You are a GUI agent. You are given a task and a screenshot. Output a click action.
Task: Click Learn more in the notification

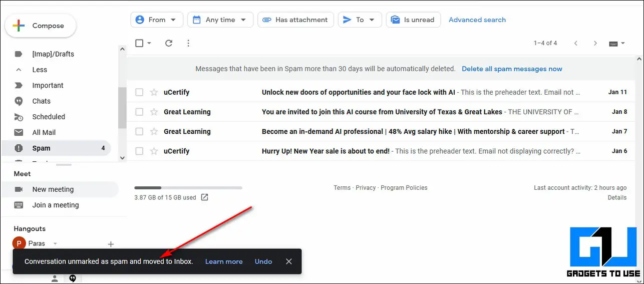coord(224,261)
